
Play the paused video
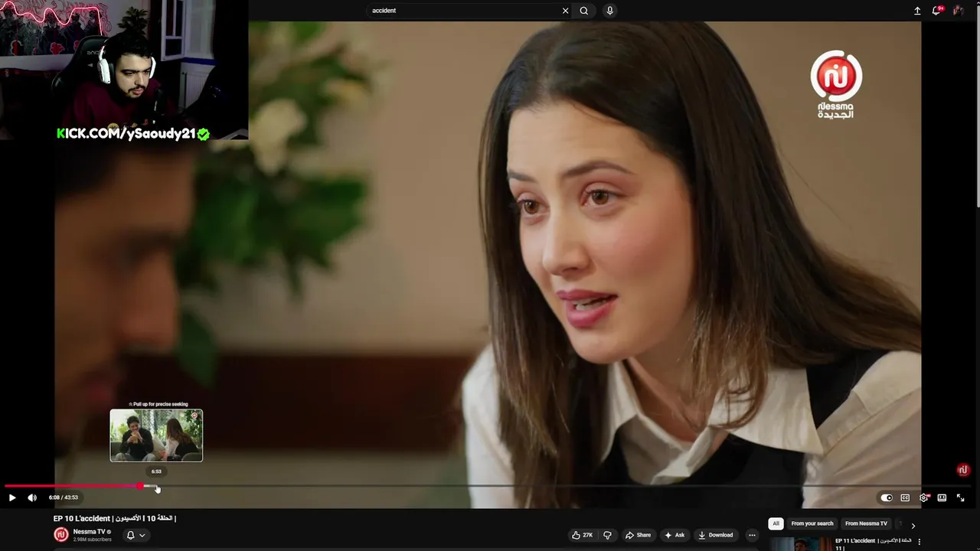[12, 497]
